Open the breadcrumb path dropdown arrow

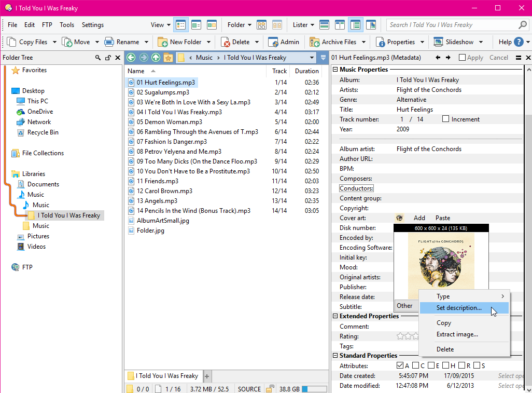[311, 57]
